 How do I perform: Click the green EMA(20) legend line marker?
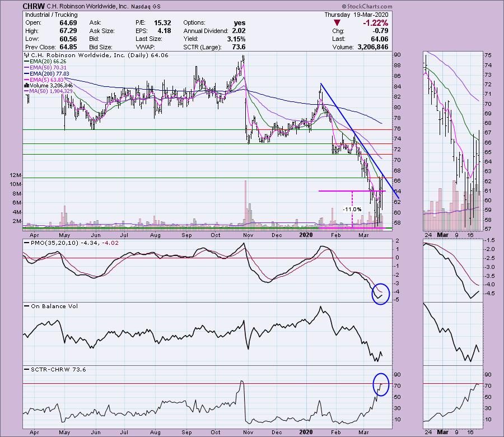(x=27, y=62)
